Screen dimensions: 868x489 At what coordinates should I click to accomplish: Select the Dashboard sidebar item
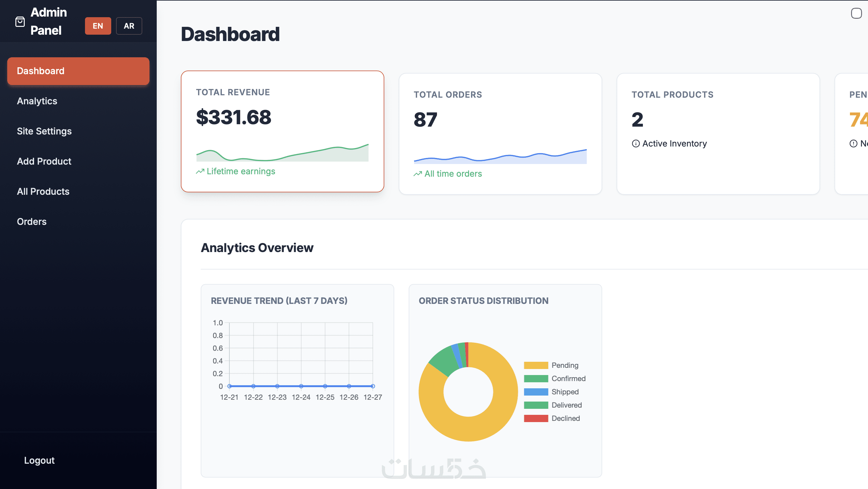tap(78, 71)
